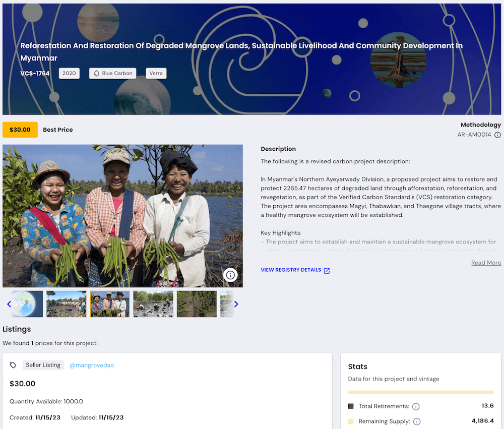Click the tag icon beside Seller Listing
Viewport: 504px width, 429px height.
(14, 365)
